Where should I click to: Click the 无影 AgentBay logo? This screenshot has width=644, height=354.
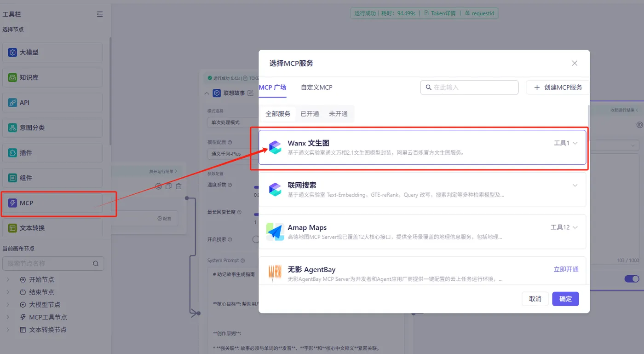275,273
